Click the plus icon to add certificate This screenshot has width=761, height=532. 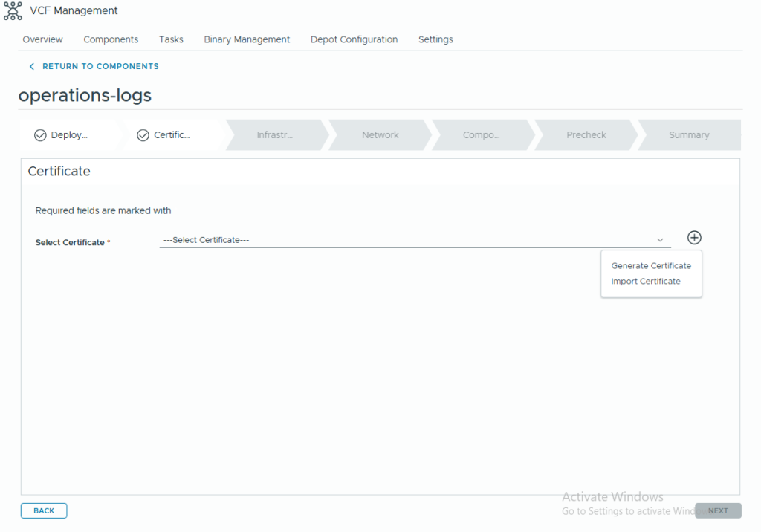[x=694, y=238]
